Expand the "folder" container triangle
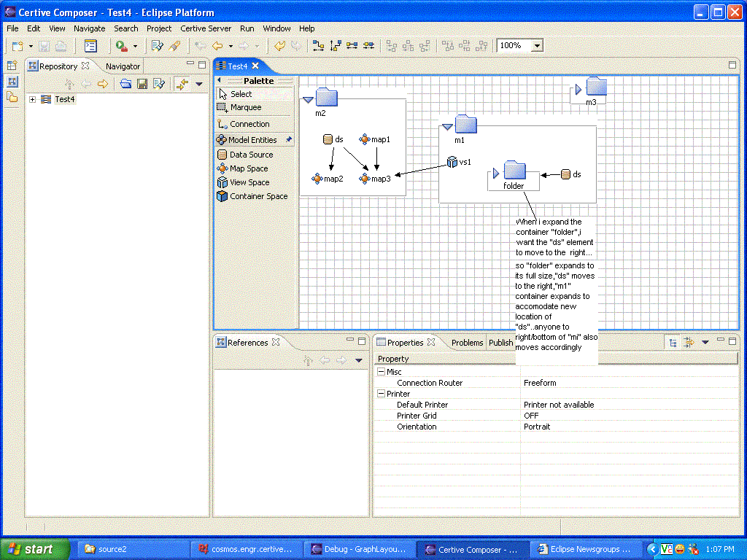Viewport: 747px width, 560px height. coord(496,173)
